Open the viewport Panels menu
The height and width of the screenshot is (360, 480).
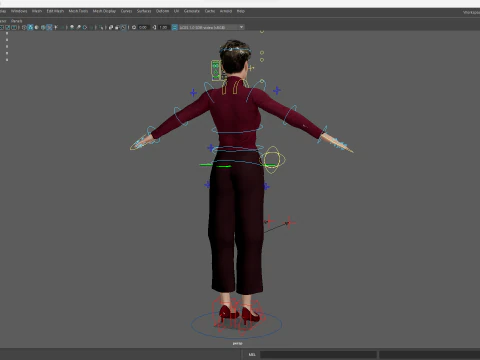tap(17, 21)
